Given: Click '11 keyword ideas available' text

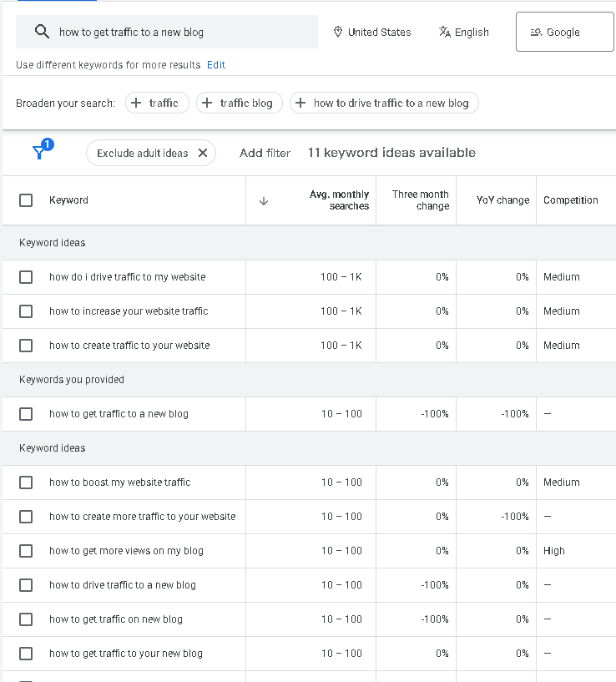Looking at the screenshot, I should tap(392, 153).
